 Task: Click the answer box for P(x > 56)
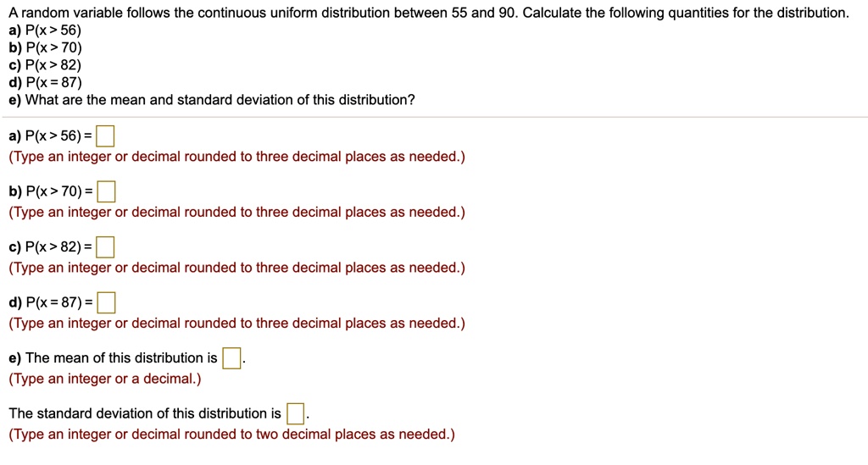tap(105, 136)
